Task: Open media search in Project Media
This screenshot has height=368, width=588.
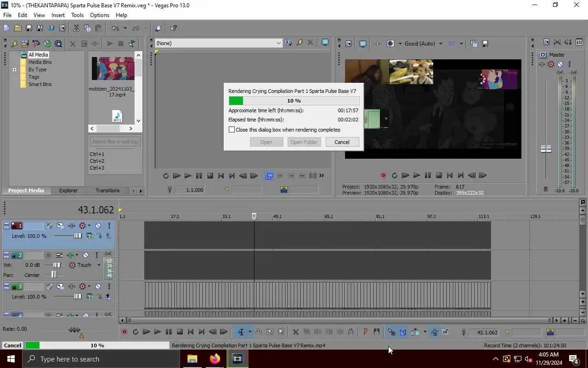Action: click(58, 44)
